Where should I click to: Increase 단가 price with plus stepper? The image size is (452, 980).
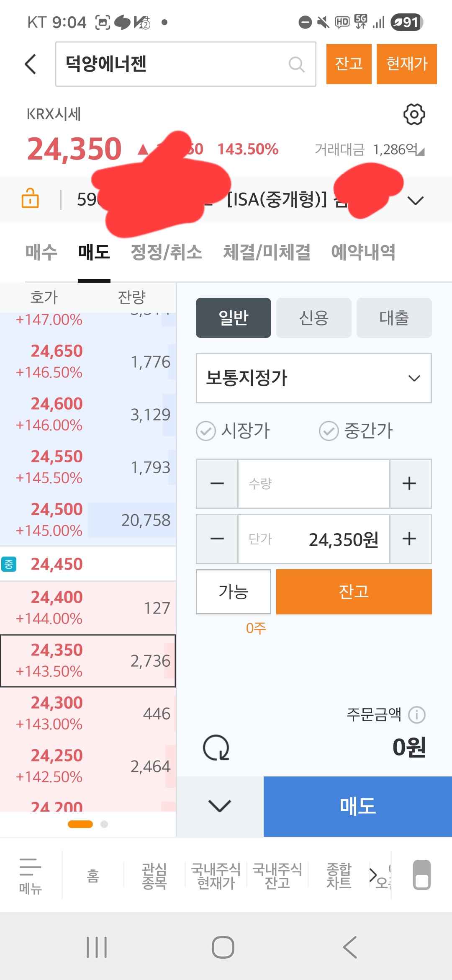(409, 539)
